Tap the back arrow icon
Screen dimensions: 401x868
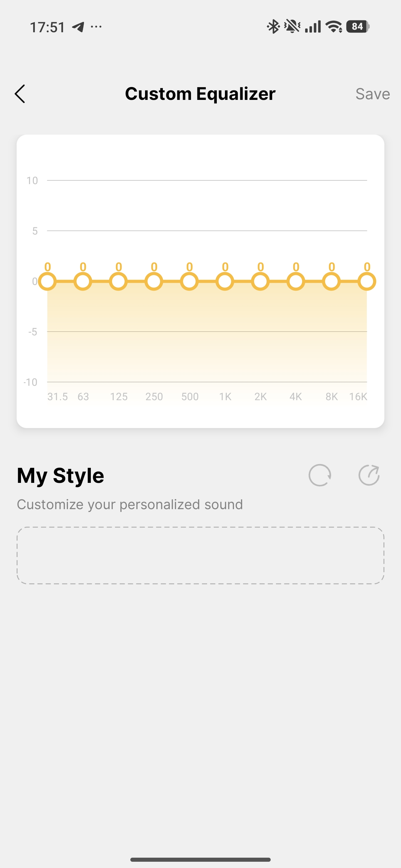coord(20,94)
